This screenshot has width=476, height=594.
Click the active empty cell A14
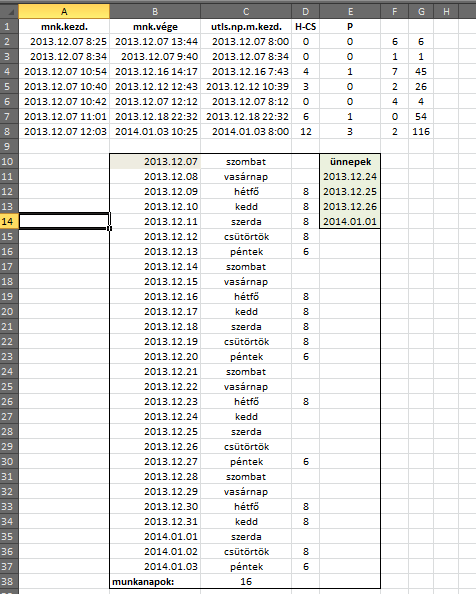64,222
